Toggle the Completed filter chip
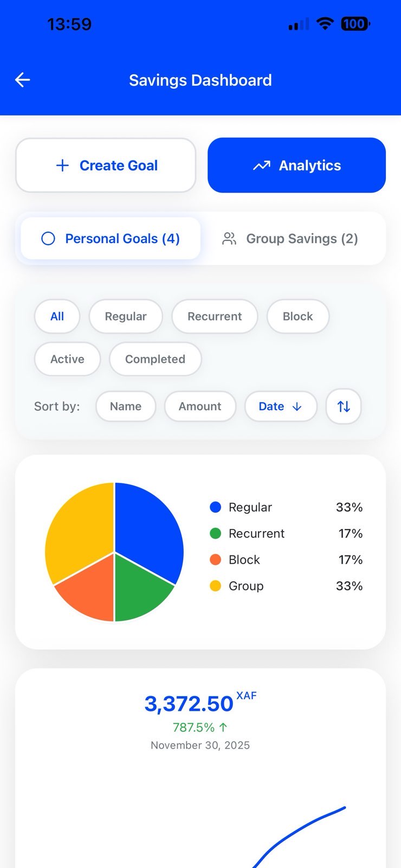Image resolution: width=401 pixels, height=868 pixels. (x=155, y=359)
